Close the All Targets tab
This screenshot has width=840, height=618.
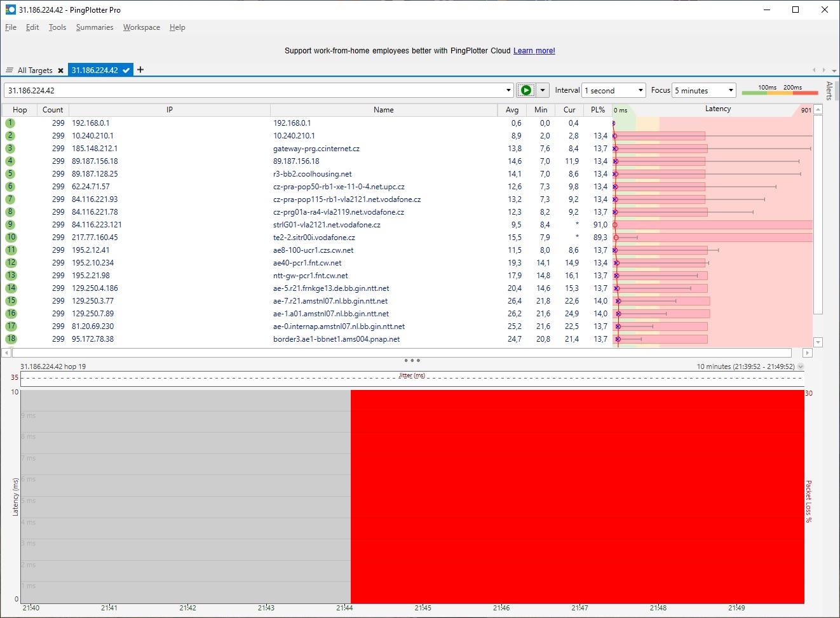(x=60, y=71)
